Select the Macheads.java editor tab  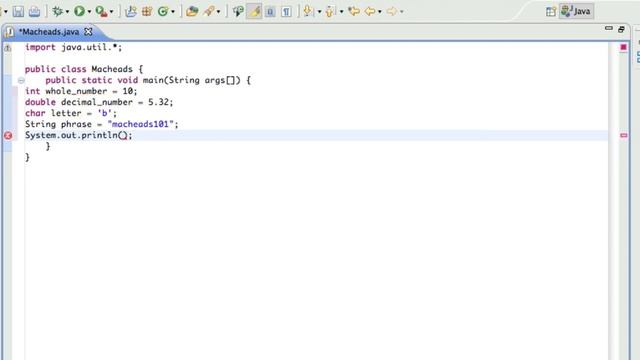[49, 32]
